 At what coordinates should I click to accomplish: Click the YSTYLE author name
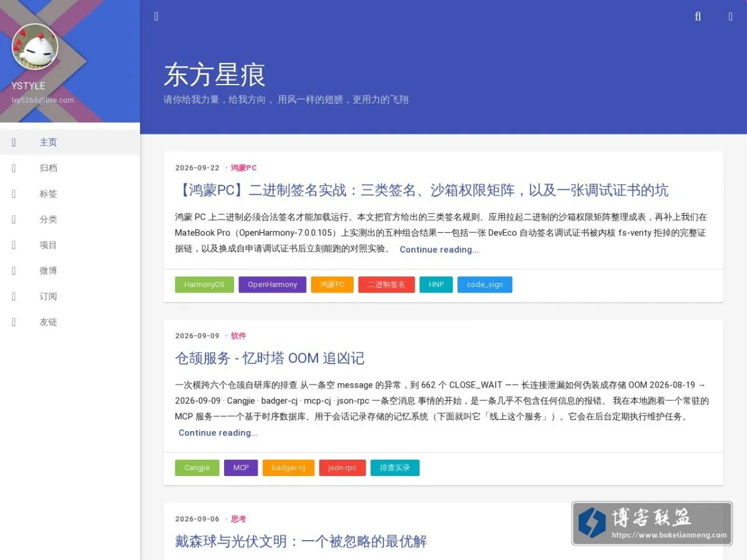pyautogui.click(x=28, y=86)
